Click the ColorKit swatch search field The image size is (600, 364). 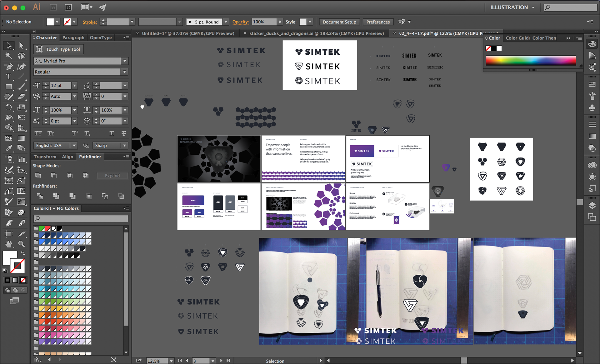pyautogui.click(x=81, y=218)
